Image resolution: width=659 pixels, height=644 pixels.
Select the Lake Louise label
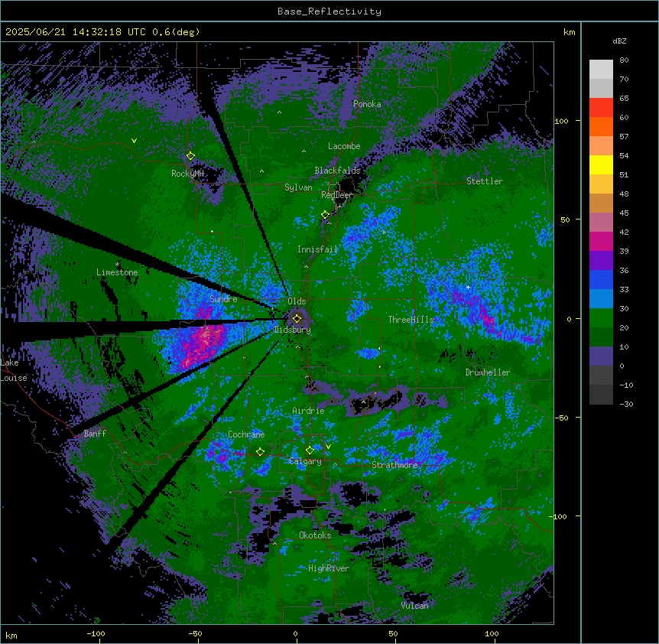click(x=14, y=370)
